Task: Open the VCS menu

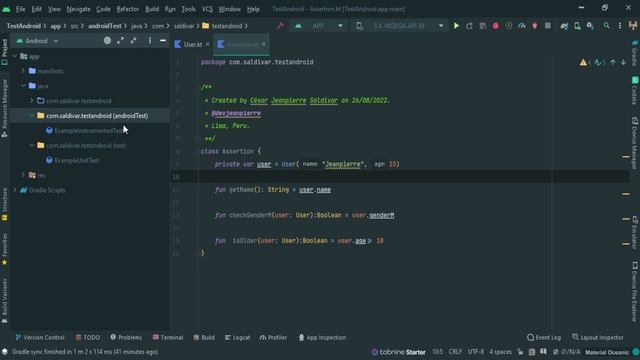Action: [x=207, y=9]
